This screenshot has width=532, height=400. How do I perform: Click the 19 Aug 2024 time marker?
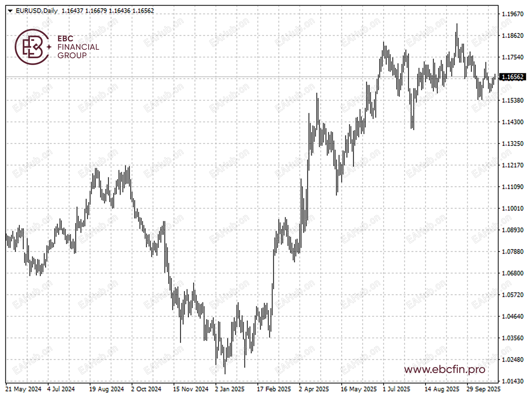pyautogui.click(x=106, y=389)
